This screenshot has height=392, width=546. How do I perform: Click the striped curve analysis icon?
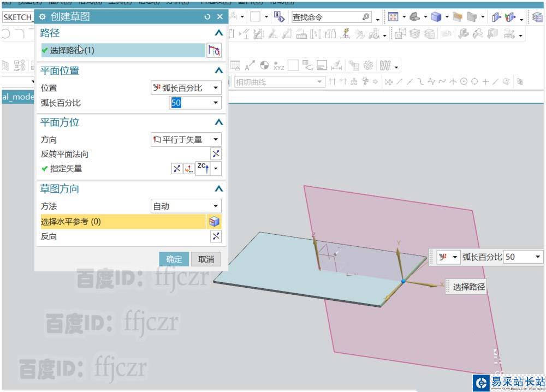(385, 65)
